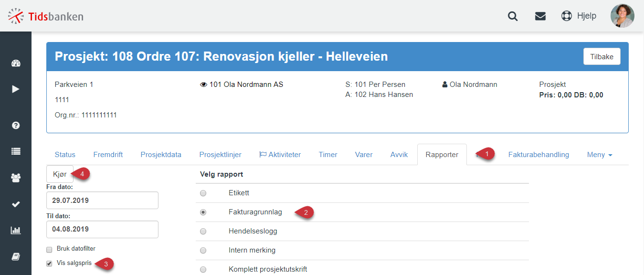Open messages envelope icon
Screen dimensions: 644x275
pyautogui.click(x=540, y=16)
